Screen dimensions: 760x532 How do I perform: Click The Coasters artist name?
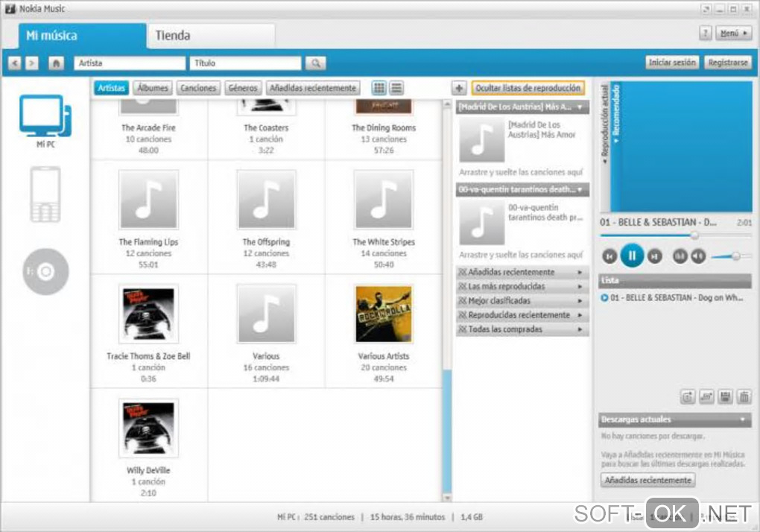pos(266,128)
